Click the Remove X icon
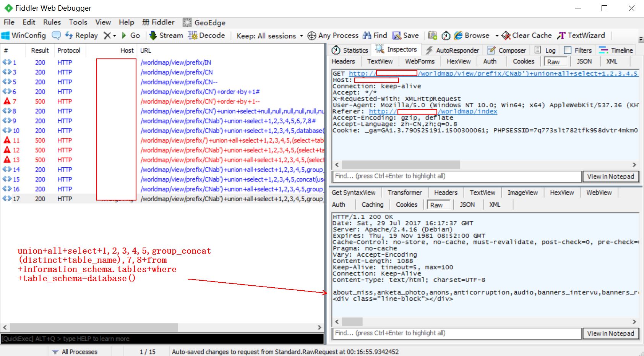 click(x=107, y=36)
